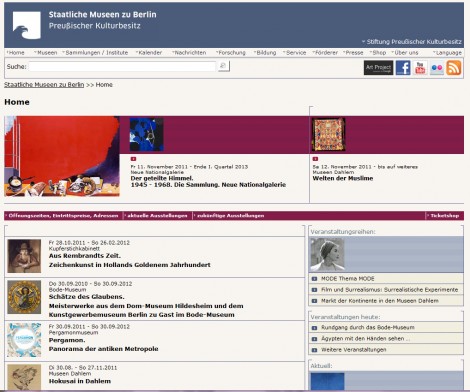Open Hokusai in Dahlem exhibition link

[80, 381]
